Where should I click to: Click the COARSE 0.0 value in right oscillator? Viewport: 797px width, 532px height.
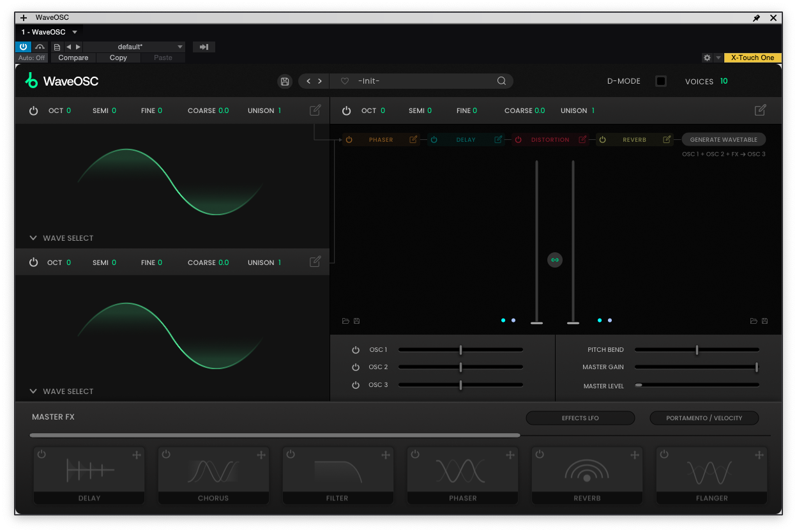(540, 110)
